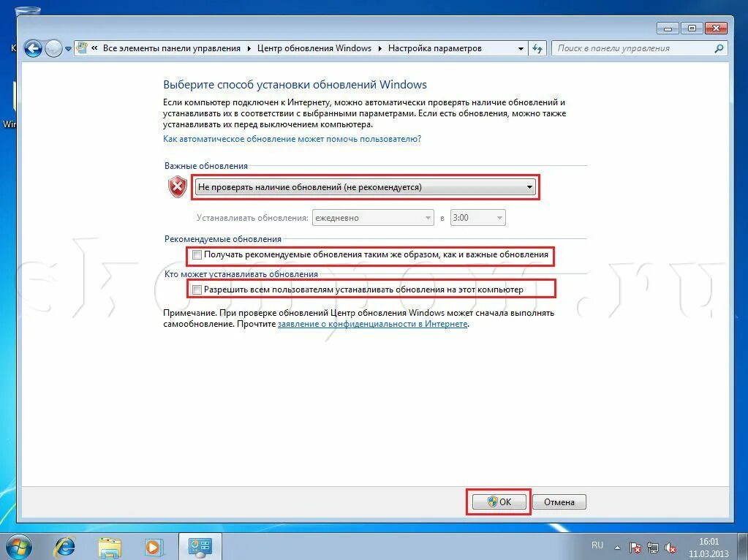Viewport: 748px width, 560px height.
Task: Go back with the blue Back arrow
Action: tap(33, 48)
